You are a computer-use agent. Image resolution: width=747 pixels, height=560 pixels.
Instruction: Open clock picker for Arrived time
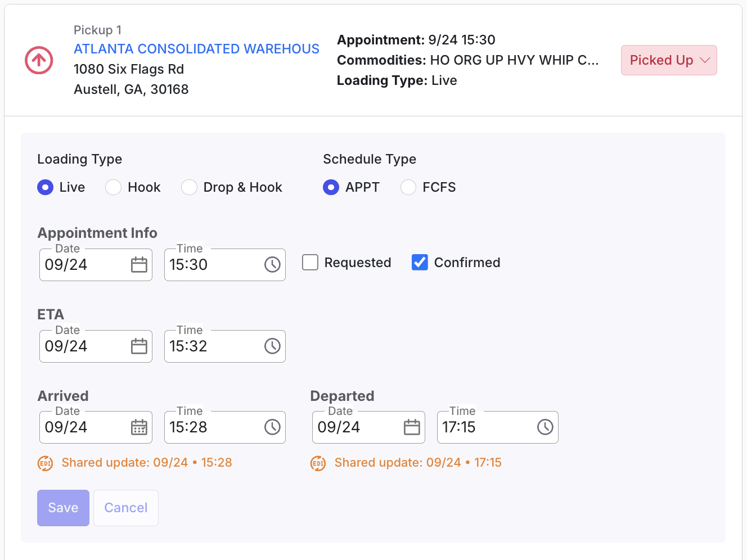(272, 427)
